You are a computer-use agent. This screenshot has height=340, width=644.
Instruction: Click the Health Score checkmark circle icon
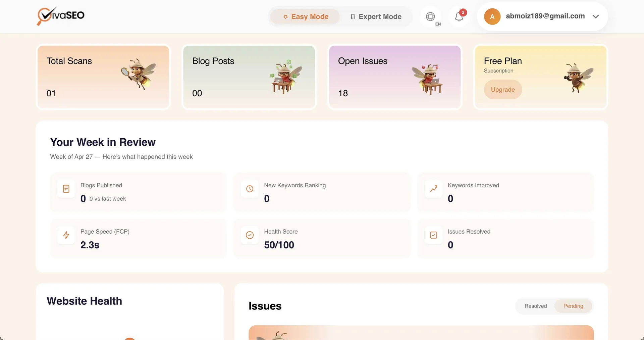coord(250,235)
